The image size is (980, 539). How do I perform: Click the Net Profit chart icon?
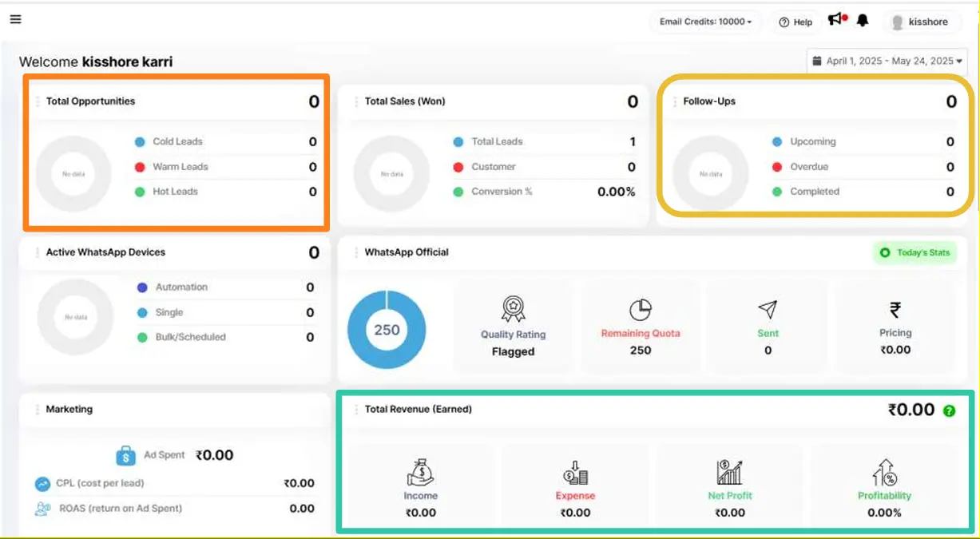pyautogui.click(x=730, y=472)
